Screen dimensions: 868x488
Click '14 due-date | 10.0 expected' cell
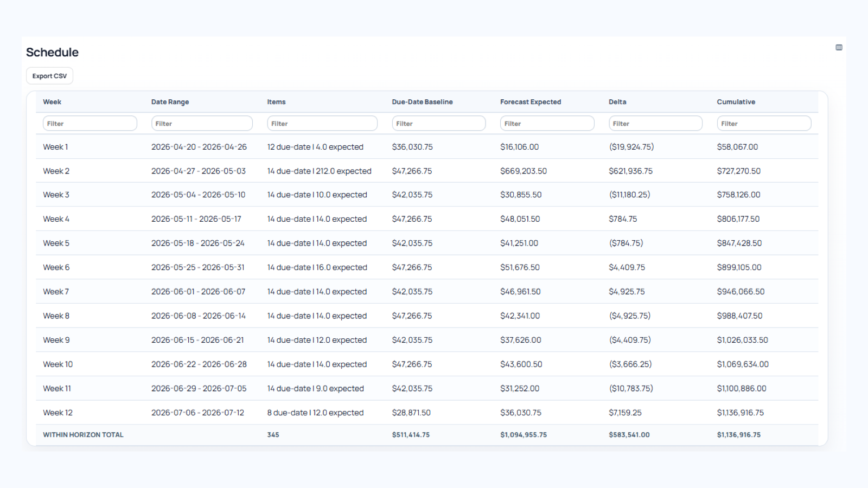coord(317,195)
